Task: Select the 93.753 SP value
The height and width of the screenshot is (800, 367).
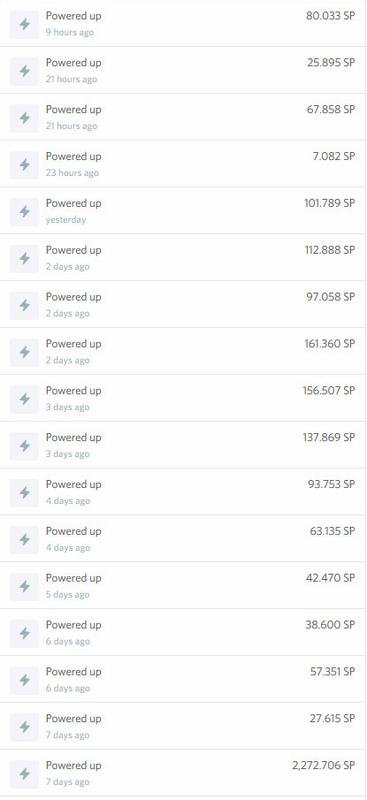Action: point(331,484)
